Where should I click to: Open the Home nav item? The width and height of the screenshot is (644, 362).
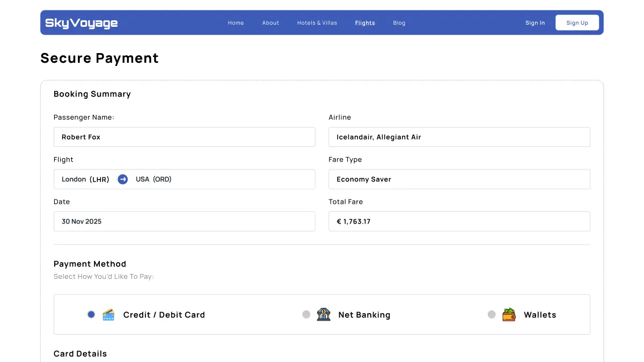coord(236,23)
